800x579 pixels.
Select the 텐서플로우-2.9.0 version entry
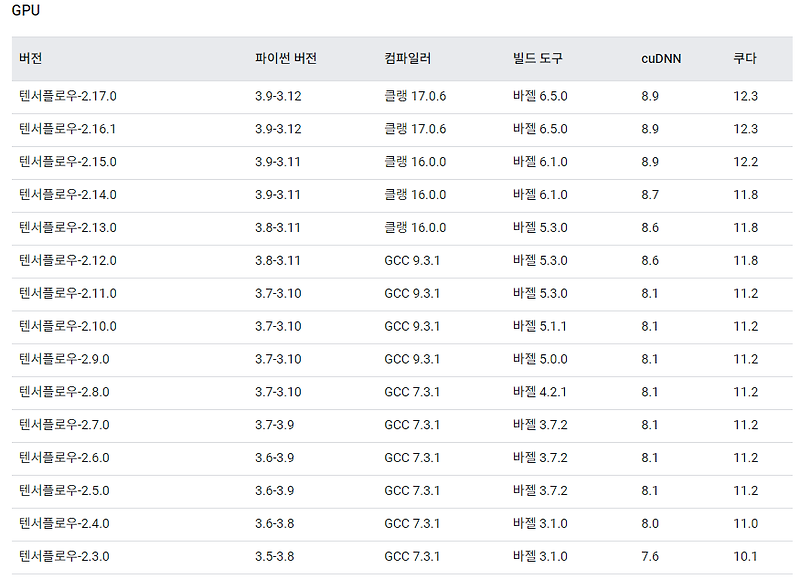(x=63, y=358)
